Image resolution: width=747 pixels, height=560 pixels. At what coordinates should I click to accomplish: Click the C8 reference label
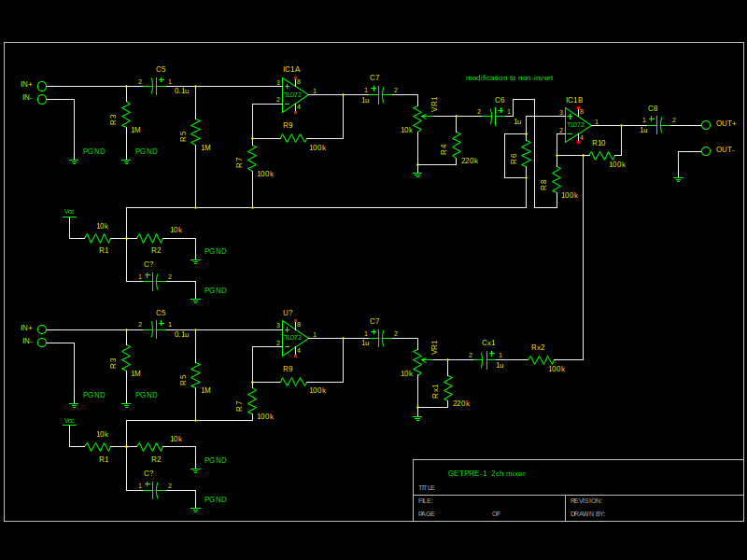click(x=653, y=108)
